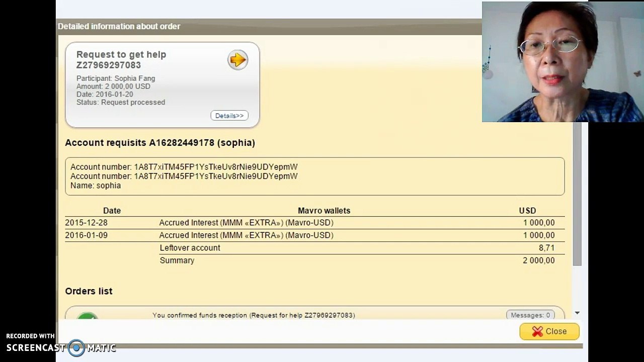
Task: Click the second Account number line
Action: [184, 176]
